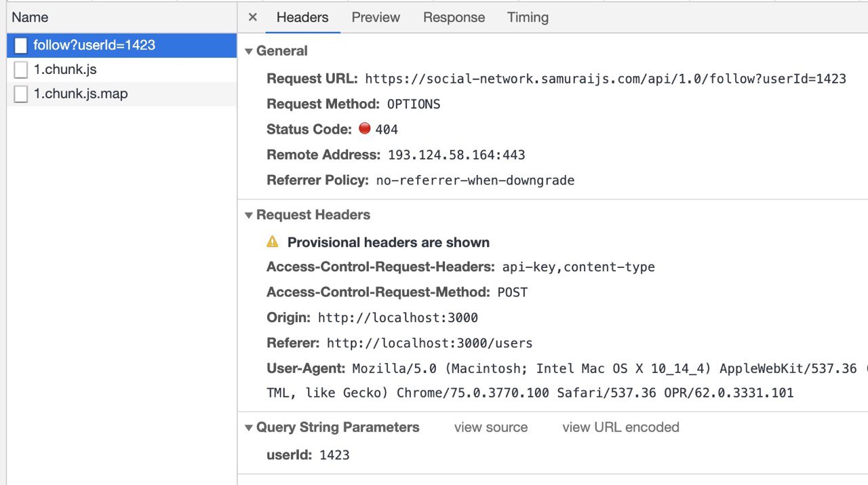Click the provisional headers warning icon
The image size is (868, 485).
[x=273, y=241]
